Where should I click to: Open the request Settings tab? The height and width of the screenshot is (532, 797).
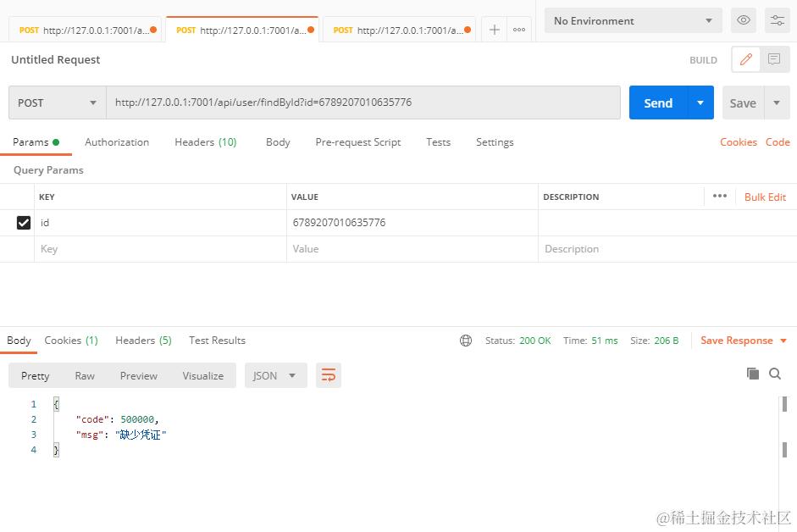pyautogui.click(x=495, y=142)
